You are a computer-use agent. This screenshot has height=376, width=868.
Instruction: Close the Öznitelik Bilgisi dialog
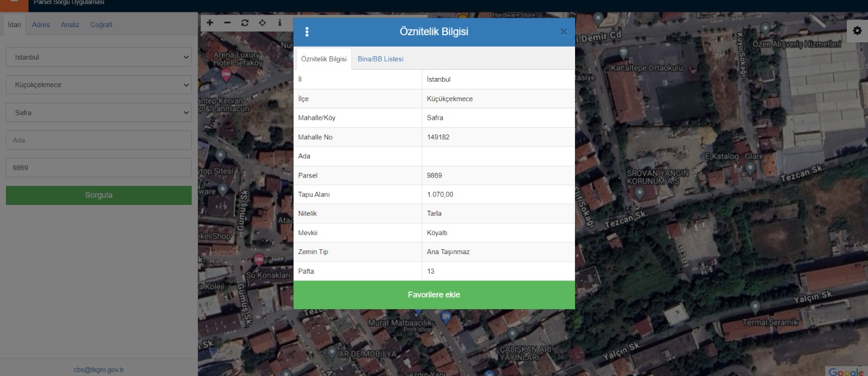pos(563,32)
